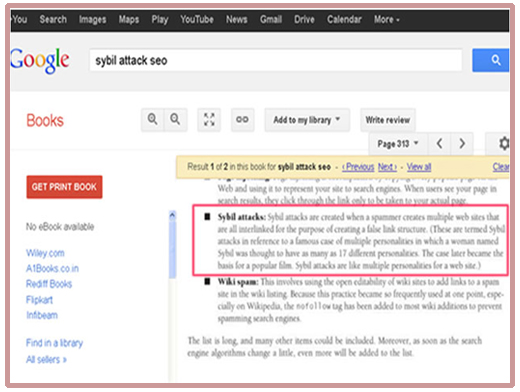Click the View all results link
Image resolution: width=520 pixels, height=392 pixels.
(419, 167)
